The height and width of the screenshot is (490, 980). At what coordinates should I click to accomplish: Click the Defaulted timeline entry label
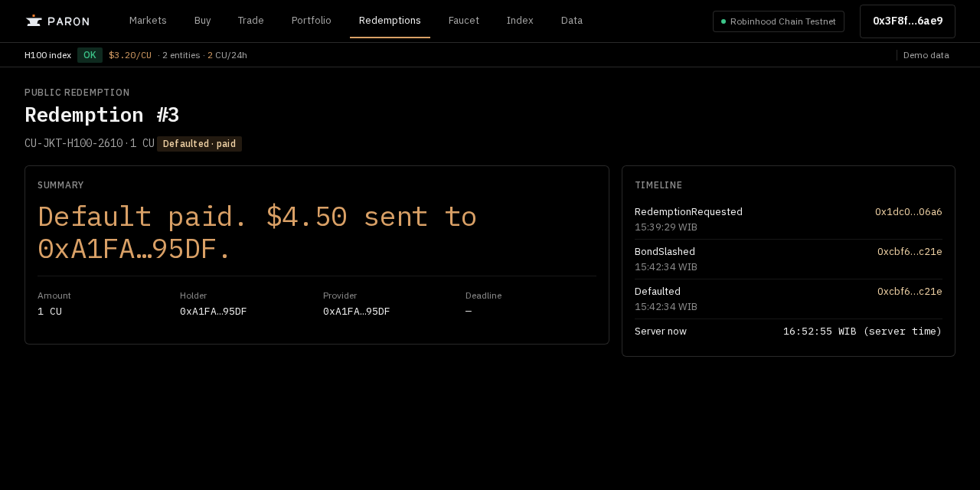pos(658,292)
